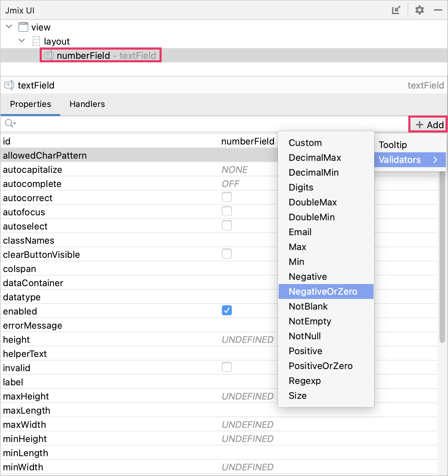Click the export chart icon in Jmix UI header
The width and height of the screenshot is (448, 476).
click(396, 10)
